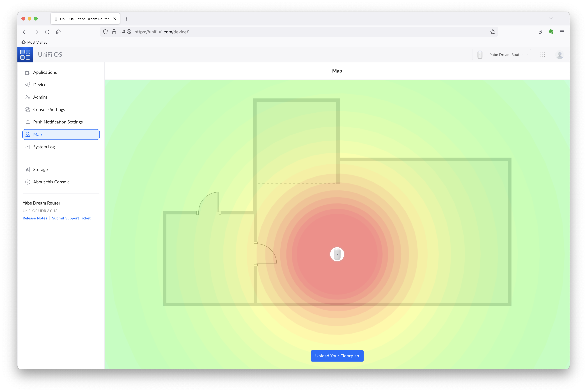Select the UniFi OS - Yabe Dream Router tab
The height and width of the screenshot is (392, 587).
tap(85, 19)
